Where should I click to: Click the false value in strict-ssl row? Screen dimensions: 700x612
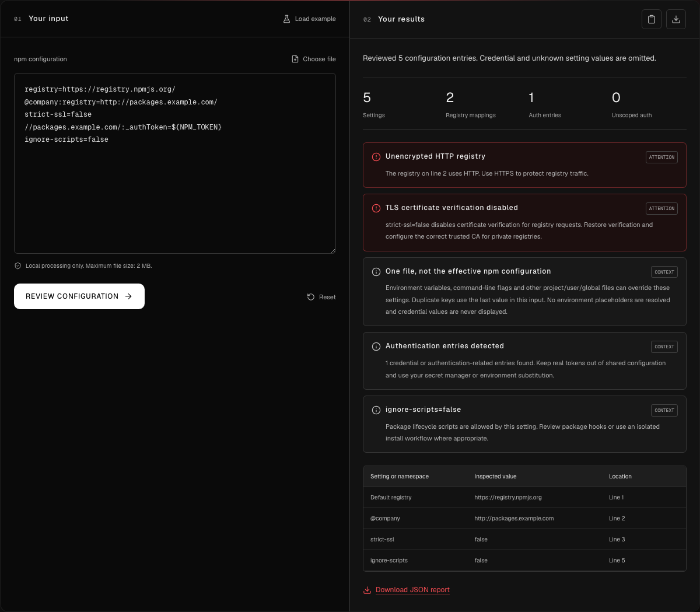pos(481,540)
